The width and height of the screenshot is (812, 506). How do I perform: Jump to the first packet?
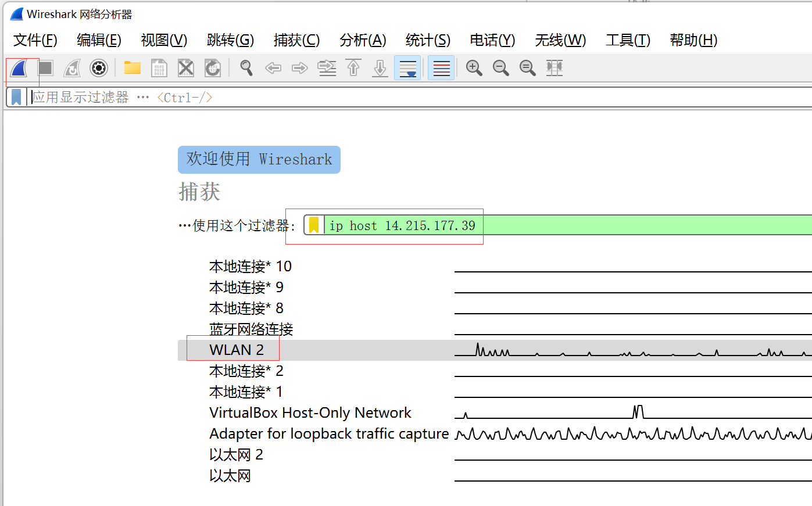[x=353, y=68]
